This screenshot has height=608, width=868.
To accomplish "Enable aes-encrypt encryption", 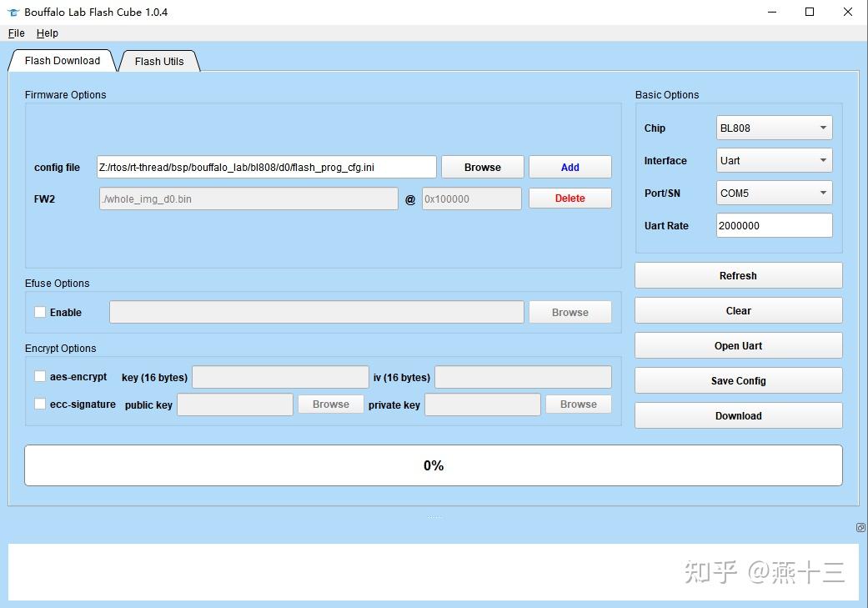I will click(x=39, y=376).
